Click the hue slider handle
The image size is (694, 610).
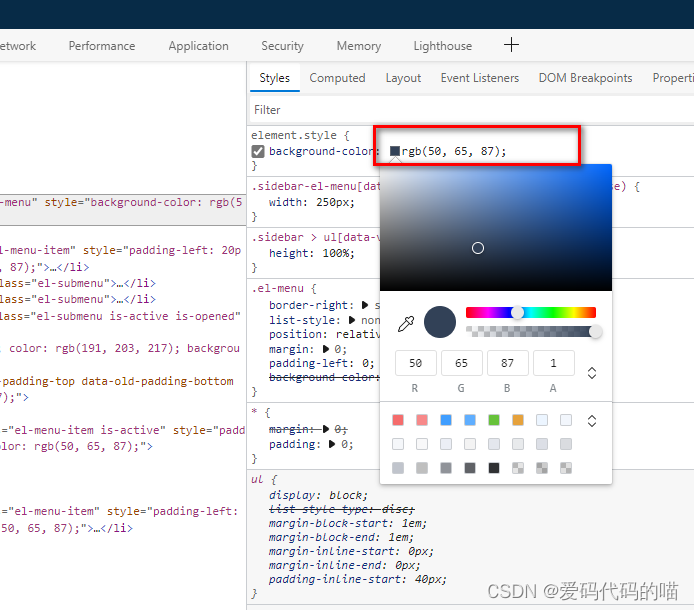click(x=517, y=313)
